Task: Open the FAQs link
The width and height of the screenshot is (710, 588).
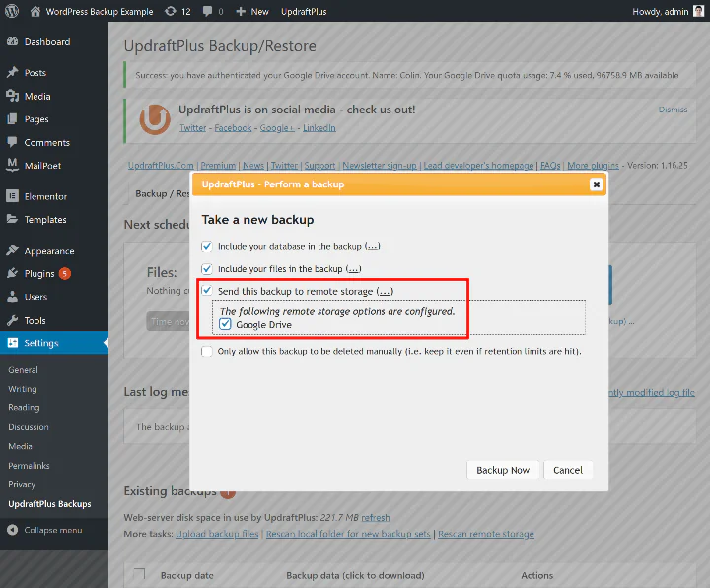Action: [550, 166]
